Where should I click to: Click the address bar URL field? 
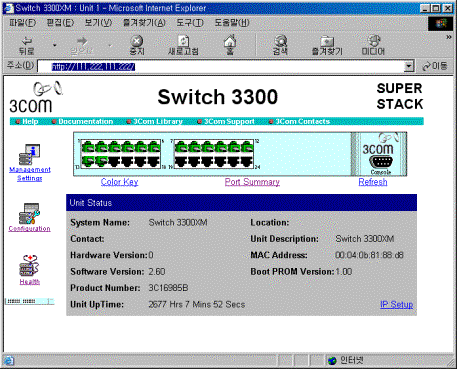click(x=221, y=67)
